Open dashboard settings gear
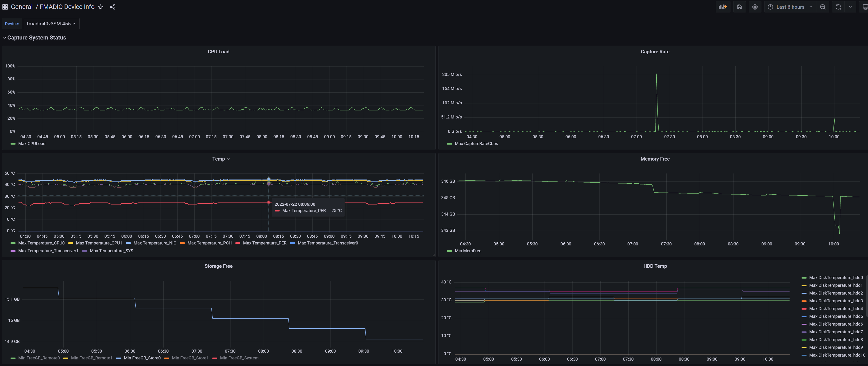The width and height of the screenshot is (868, 366). click(x=755, y=7)
